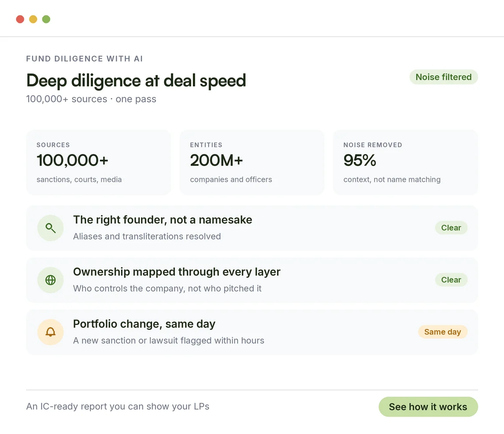
Task: Click the bell alert icon
Action: click(x=50, y=332)
